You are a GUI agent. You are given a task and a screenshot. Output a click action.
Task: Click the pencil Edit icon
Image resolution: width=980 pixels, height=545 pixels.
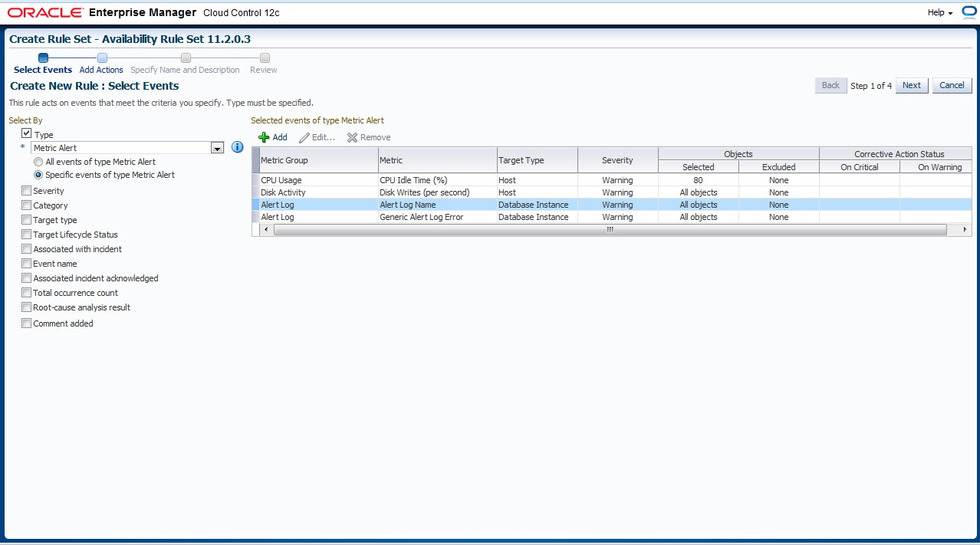point(304,137)
